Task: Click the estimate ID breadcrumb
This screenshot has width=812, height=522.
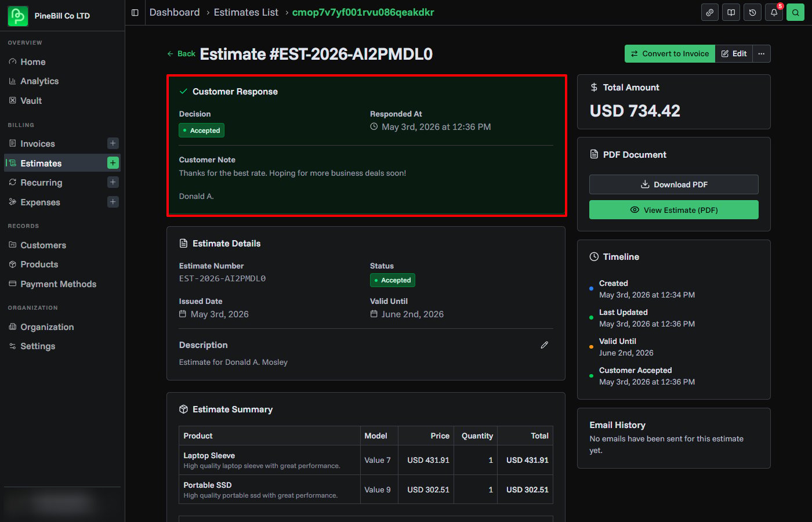Action: [363, 12]
